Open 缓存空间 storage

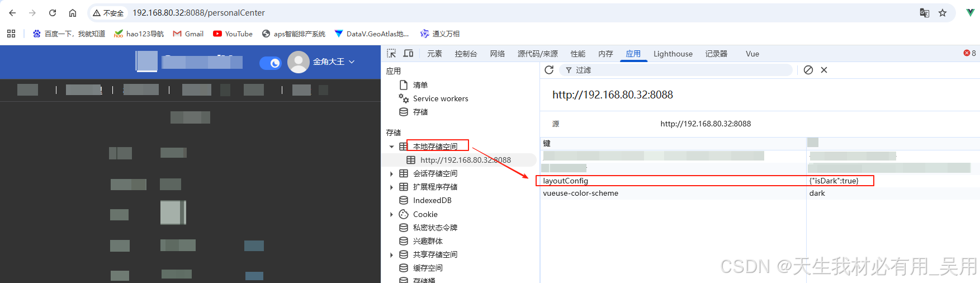[428, 268]
